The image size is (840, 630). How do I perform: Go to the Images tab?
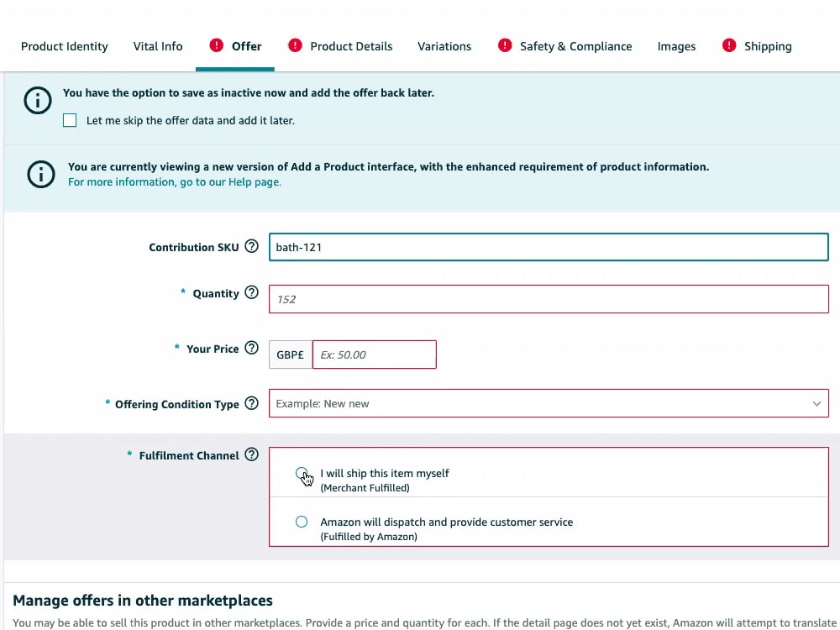[x=676, y=46]
